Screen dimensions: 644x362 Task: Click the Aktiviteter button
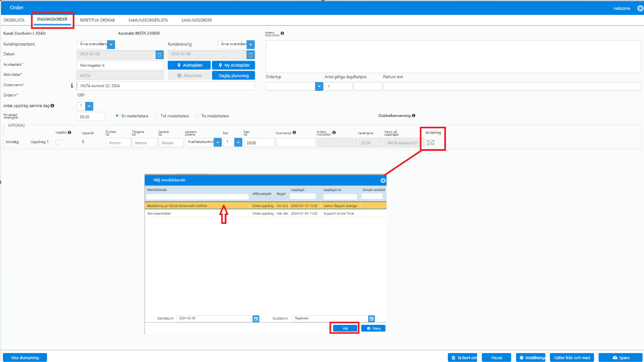tap(189, 75)
